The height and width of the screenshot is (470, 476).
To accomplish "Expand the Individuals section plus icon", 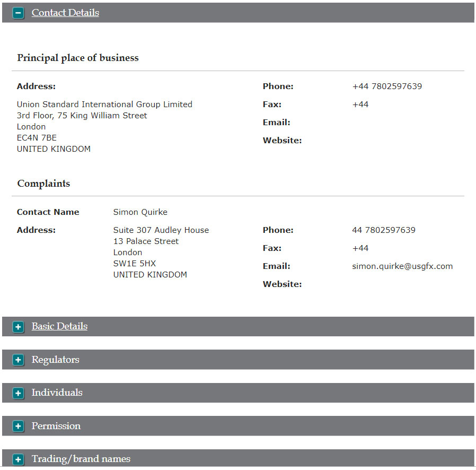I will [18, 393].
